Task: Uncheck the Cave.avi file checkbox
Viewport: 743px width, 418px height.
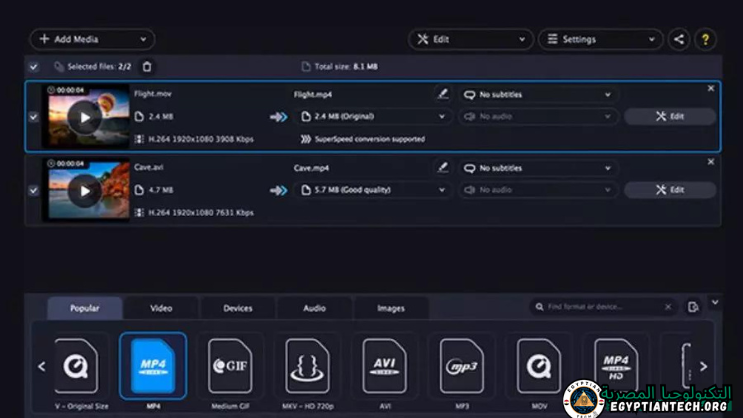Action: click(x=34, y=190)
